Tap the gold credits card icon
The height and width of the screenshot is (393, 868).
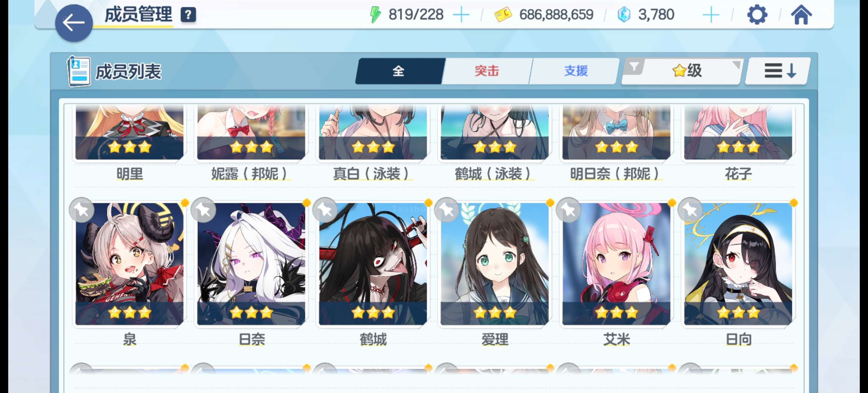pos(503,15)
